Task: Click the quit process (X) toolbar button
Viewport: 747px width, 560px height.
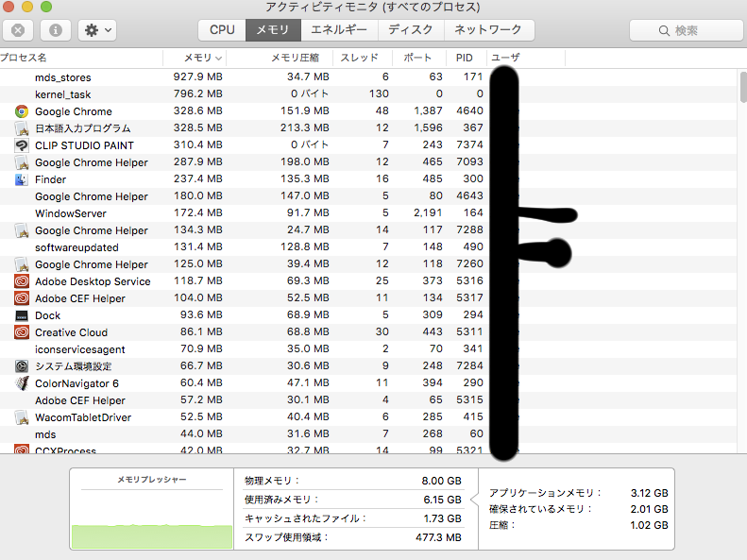Action: pyautogui.click(x=18, y=30)
